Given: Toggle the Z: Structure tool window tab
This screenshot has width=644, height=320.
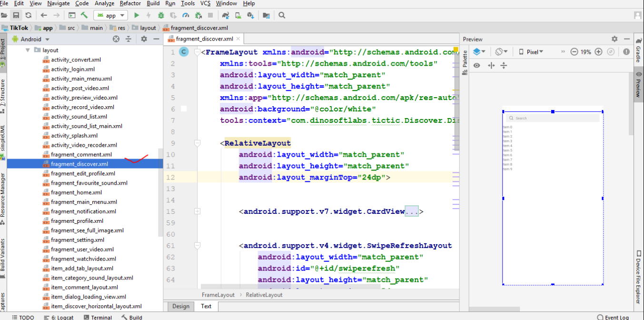Looking at the screenshot, I should tap(3, 97).
